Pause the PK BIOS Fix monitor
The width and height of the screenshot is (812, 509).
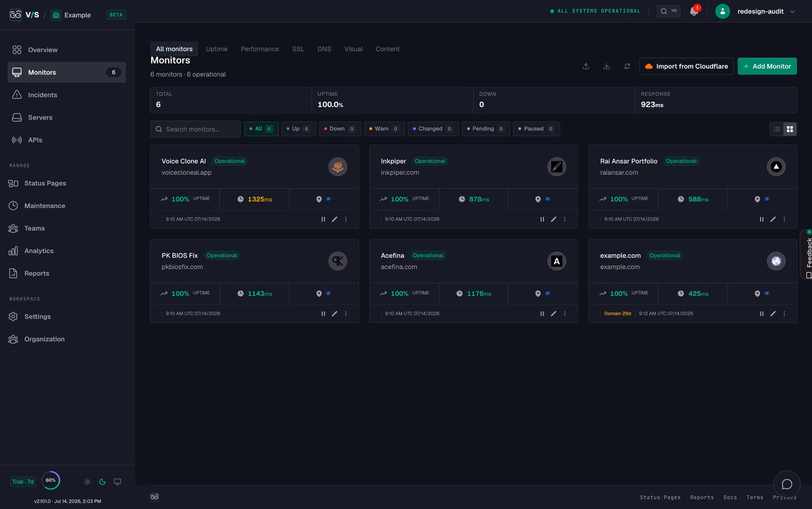(x=323, y=314)
